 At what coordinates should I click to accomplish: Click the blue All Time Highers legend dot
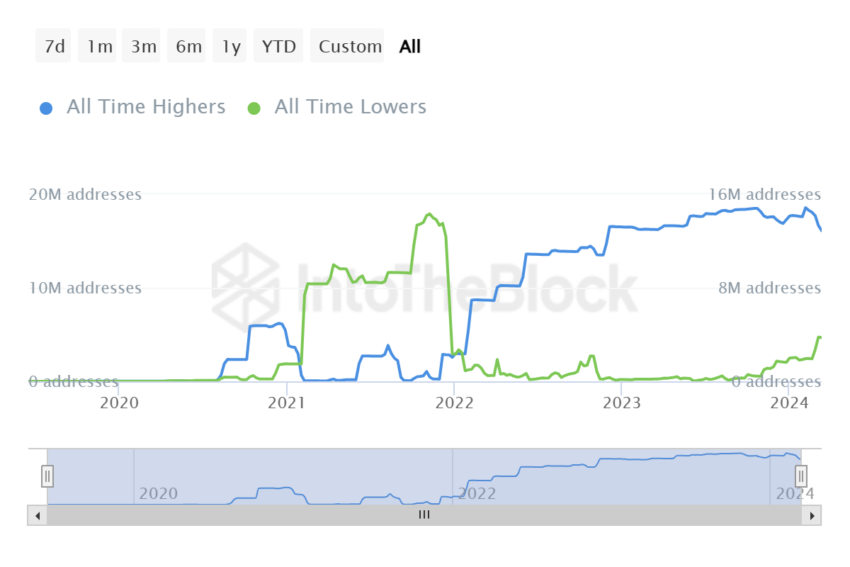(46, 108)
